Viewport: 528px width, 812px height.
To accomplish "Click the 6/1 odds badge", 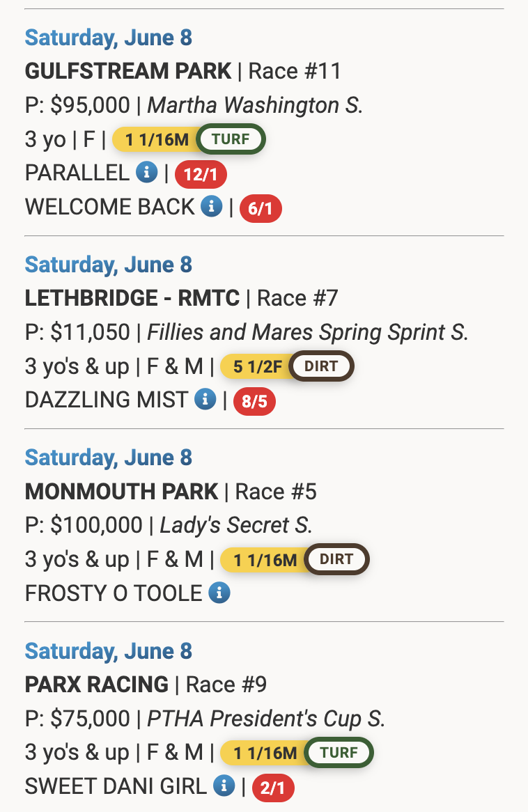I will pyautogui.click(x=261, y=208).
